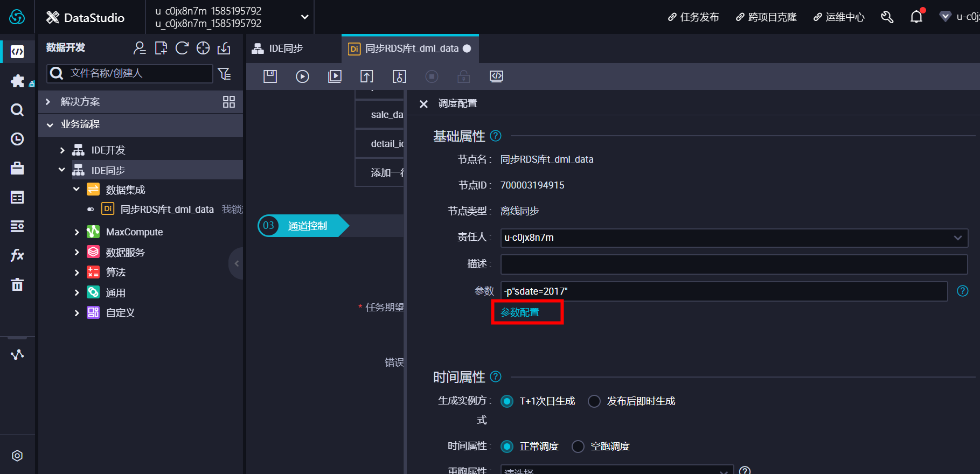The width and height of the screenshot is (980, 474).
Task: Select 发布后即时生成 radio option
Action: [x=594, y=401]
